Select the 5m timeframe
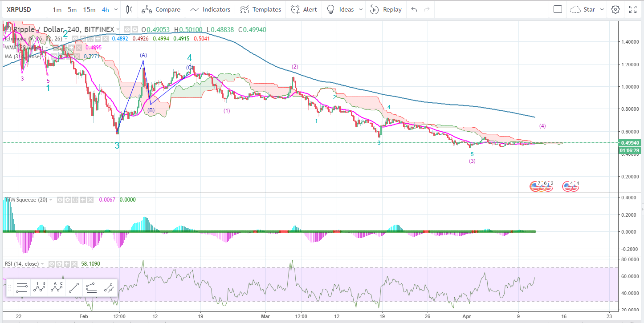Image resolution: width=644 pixels, height=323 pixels. coord(72,9)
